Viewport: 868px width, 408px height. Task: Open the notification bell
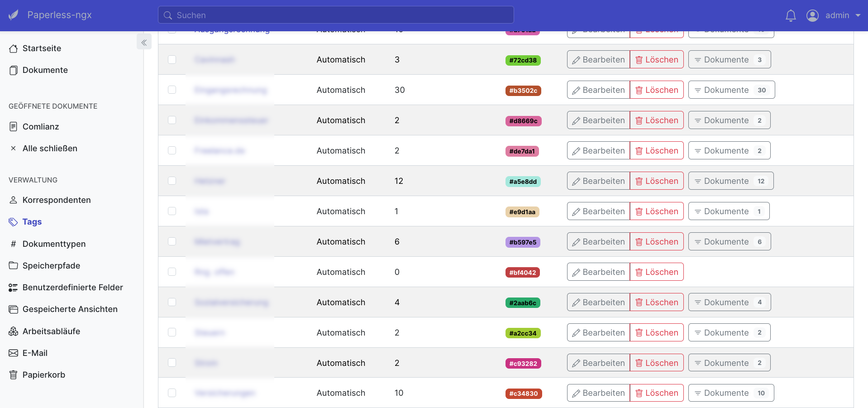[791, 15]
